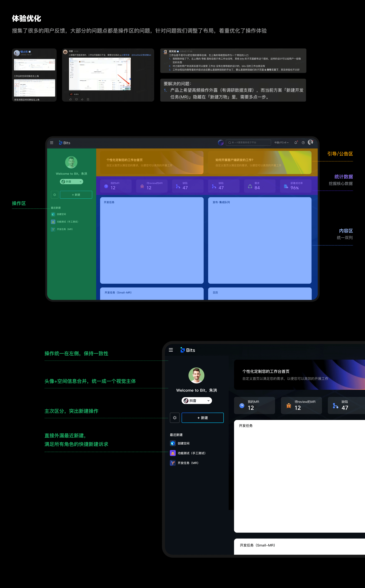Open dark banner 个性化定制您的工作台首页
The height and width of the screenshot is (588, 365).
(299, 375)
